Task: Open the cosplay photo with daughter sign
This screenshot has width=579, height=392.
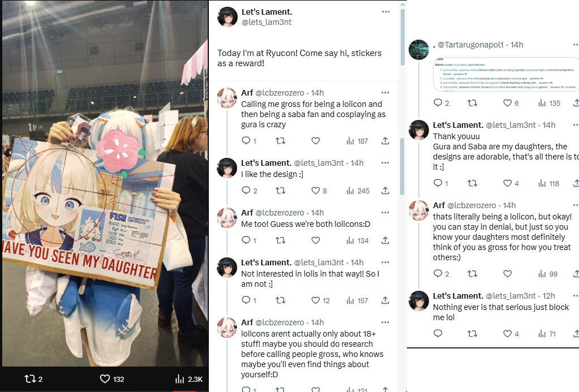Action: point(105,183)
